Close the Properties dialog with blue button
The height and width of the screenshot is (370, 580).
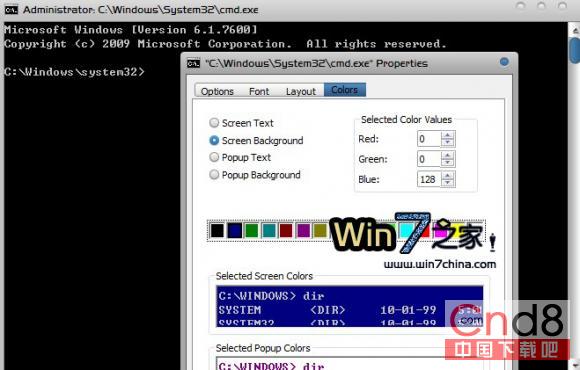504,61
